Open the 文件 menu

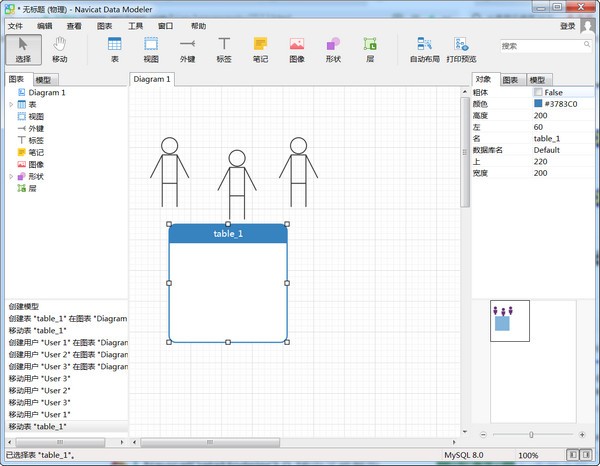[15, 26]
